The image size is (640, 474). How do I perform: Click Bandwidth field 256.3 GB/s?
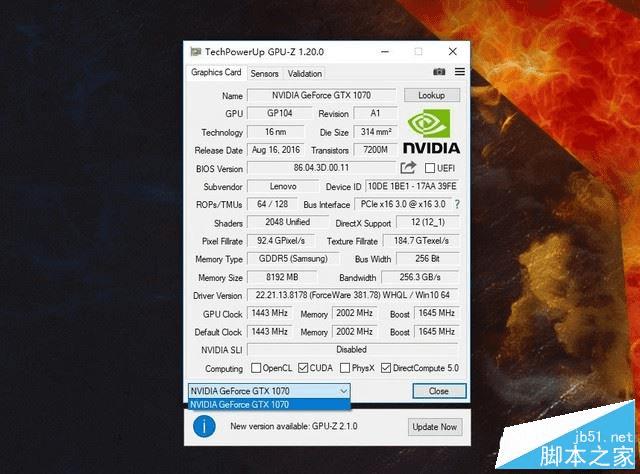pos(420,277)
